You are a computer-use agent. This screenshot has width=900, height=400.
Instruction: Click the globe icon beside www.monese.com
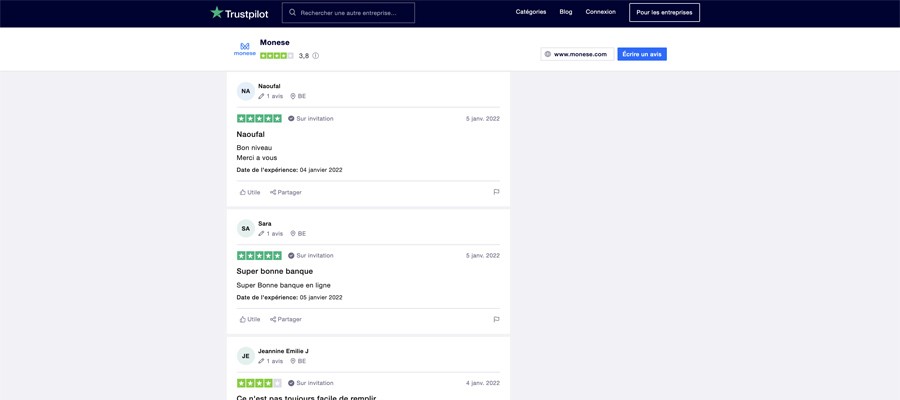pos(548,54)
